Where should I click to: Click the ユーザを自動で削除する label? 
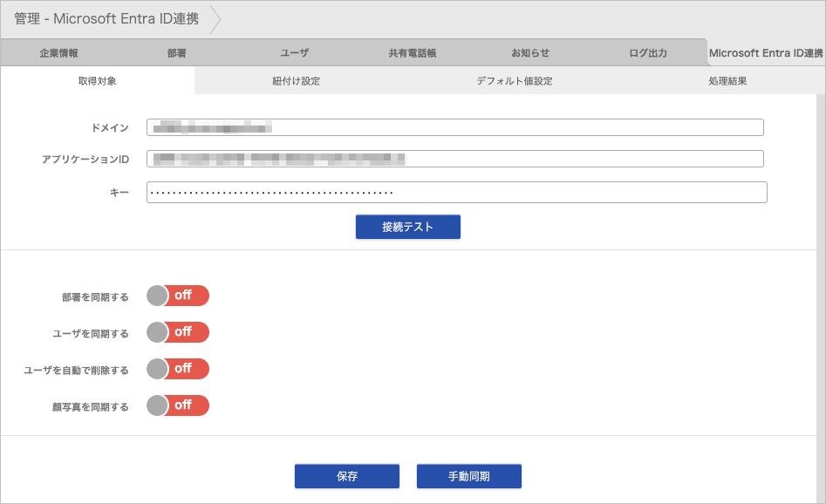click(77, 371)
